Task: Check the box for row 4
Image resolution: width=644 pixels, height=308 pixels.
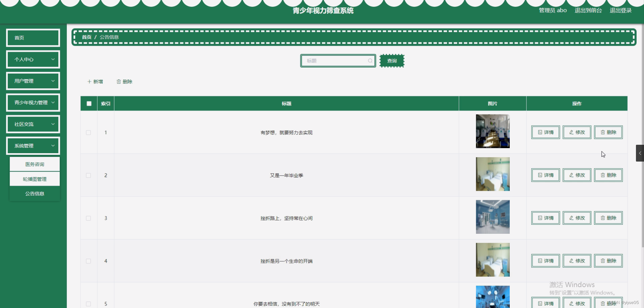Action: coord(89,261)
